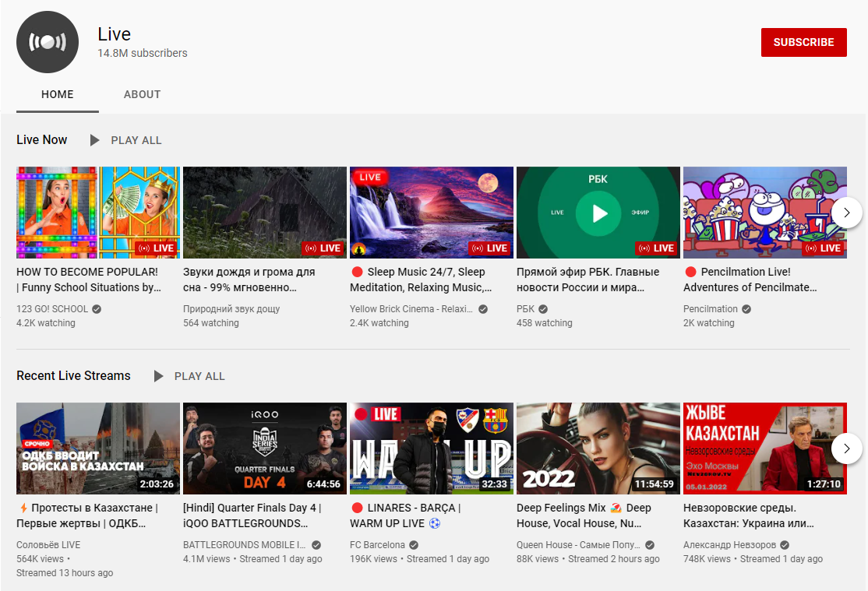Open the ABOUT tab
Viewport: 868px width, 591px height.
(x=143, y=95)
